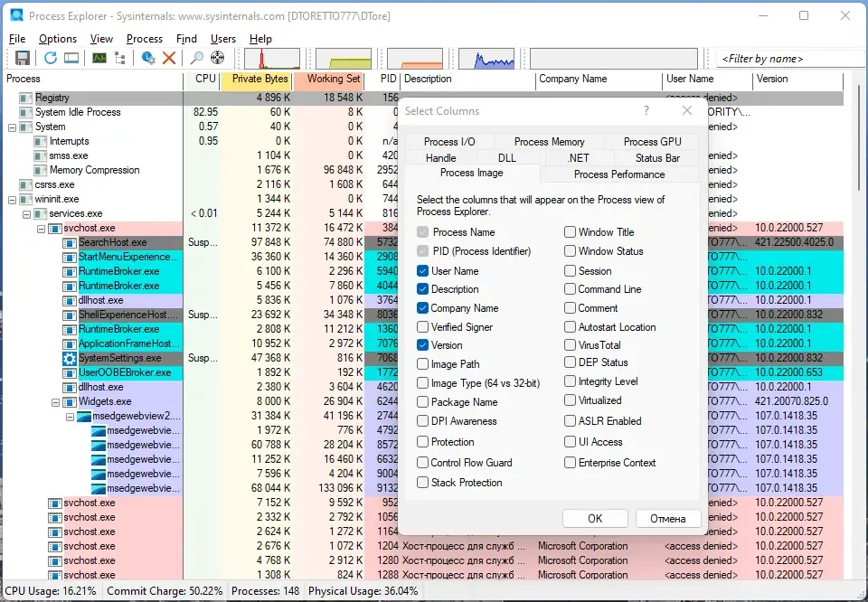Image resolution: width=868 pixels, height=602 pixels.
Task: Select the crosshair Find Window's Process icon
Action: click(218, 58)
